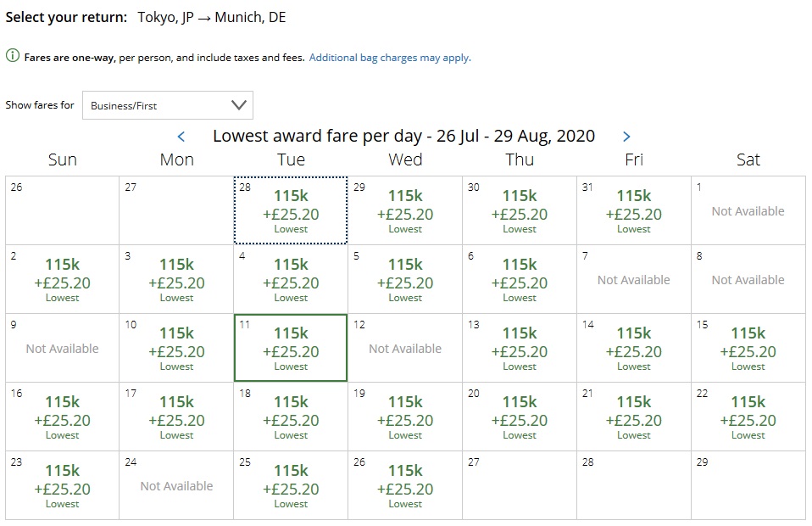Select the 17 August Monday fare
The height and width of the screenshot is (526, 812).
(x=176, y=417)
